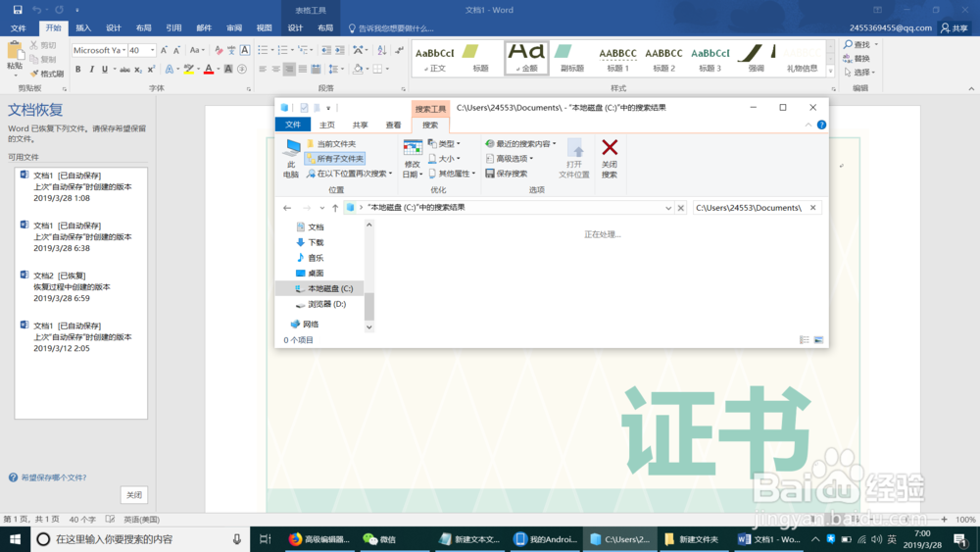
Task: Apply strikethrough (abc) formatting
Action: pyautogui.click(x=125, y=70)
